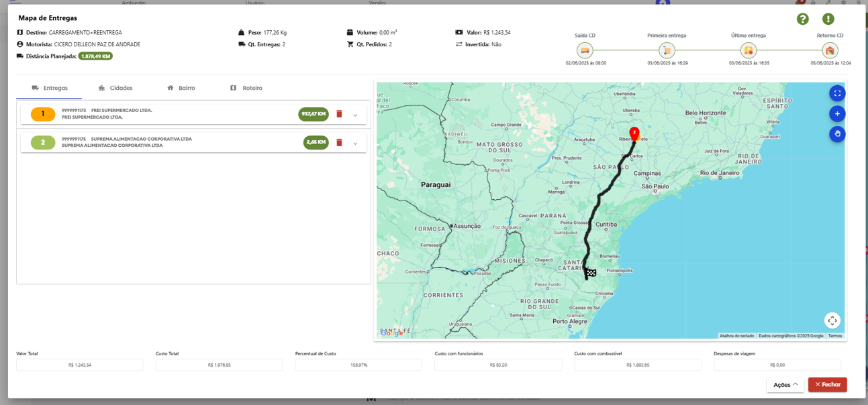Click the Custo com funcionários field
This screenshot has height=405, width=868.
(498, 365)
